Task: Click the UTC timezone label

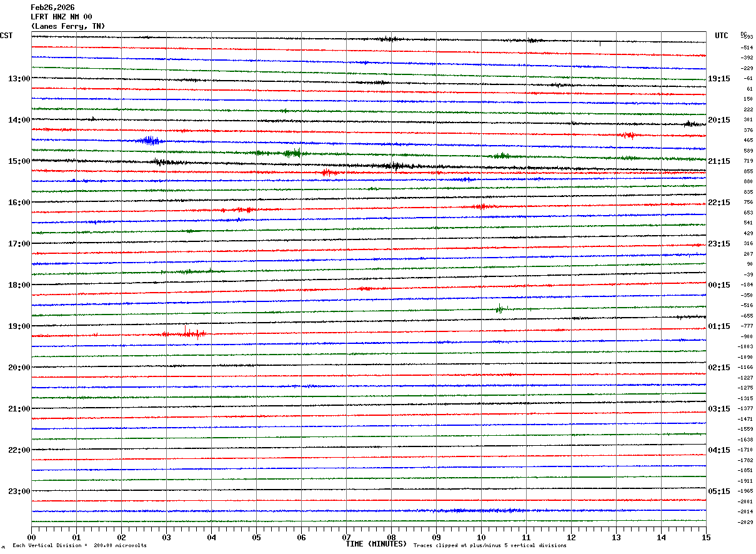Action: pos(722,36)
